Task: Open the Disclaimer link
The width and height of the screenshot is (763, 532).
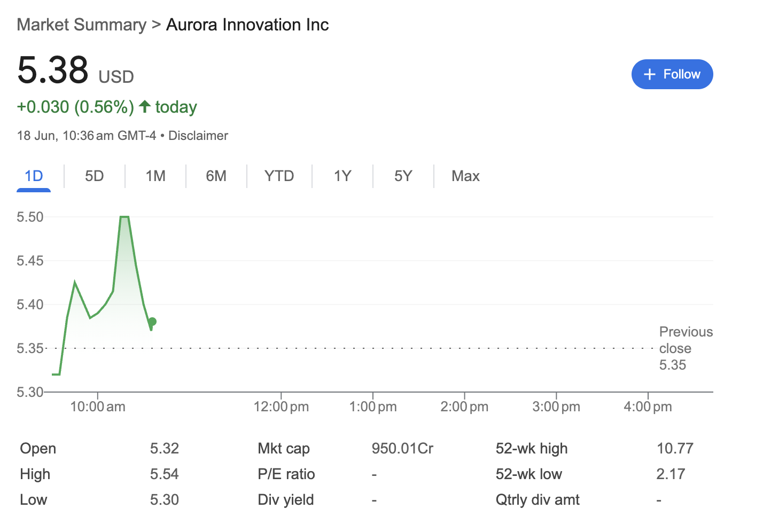Action: coord(198,136)
